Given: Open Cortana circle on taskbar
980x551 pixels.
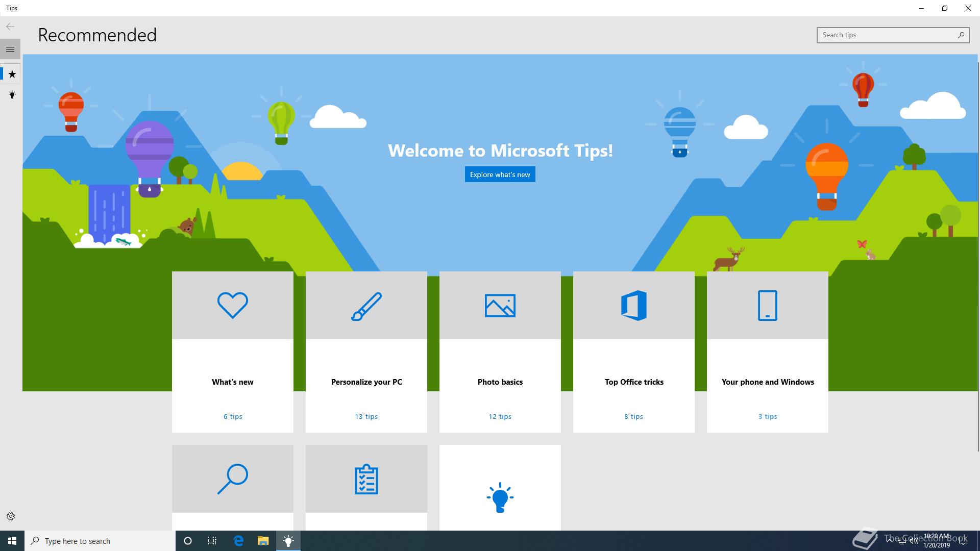Looking at the screenshot, I should coord(188,541).
